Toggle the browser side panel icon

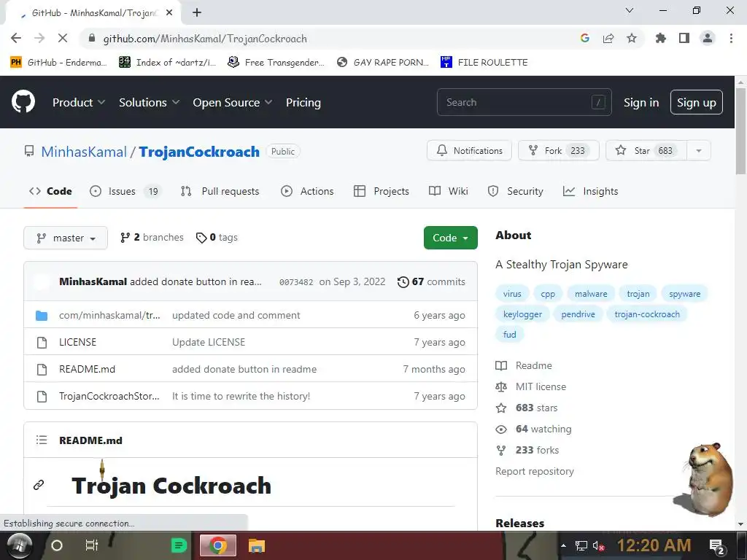(684, 39)
